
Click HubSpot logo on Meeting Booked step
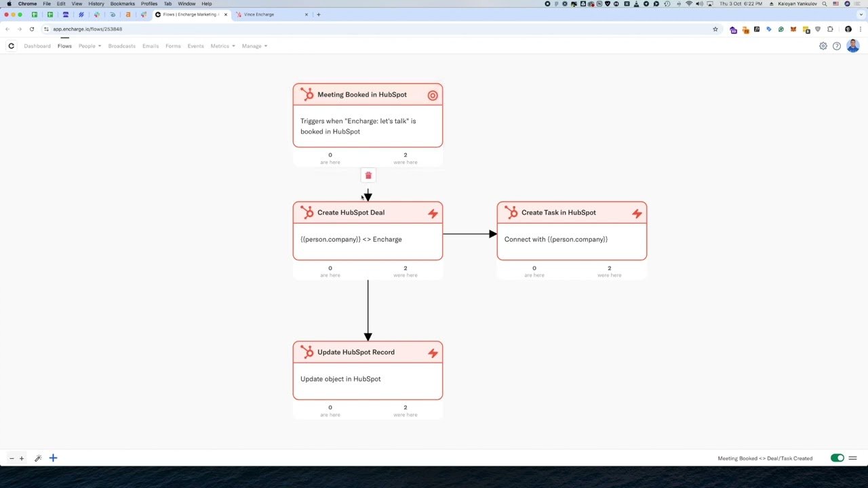point(307,95)
